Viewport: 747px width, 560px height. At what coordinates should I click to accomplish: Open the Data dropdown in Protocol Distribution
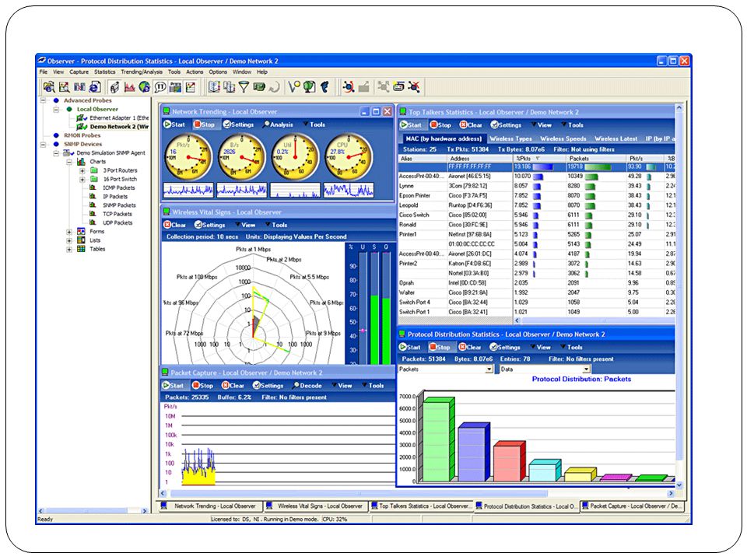pyautogui.click(x=587, y=369)
